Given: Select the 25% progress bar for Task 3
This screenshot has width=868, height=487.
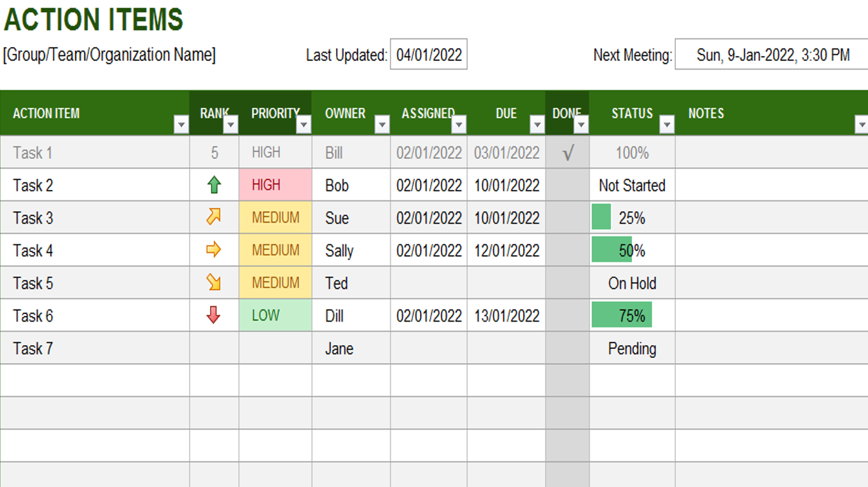Looking at the screenshot, I should coord(601,217).
